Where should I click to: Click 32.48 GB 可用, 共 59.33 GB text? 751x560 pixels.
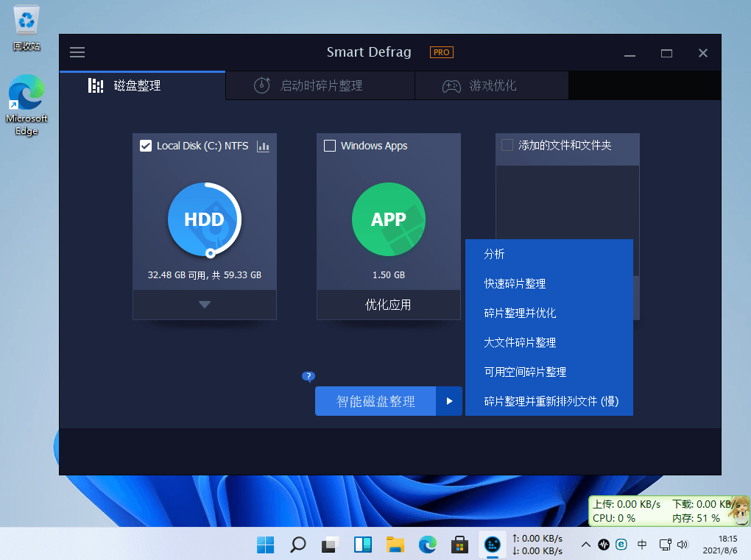click(x=205, y=274)
